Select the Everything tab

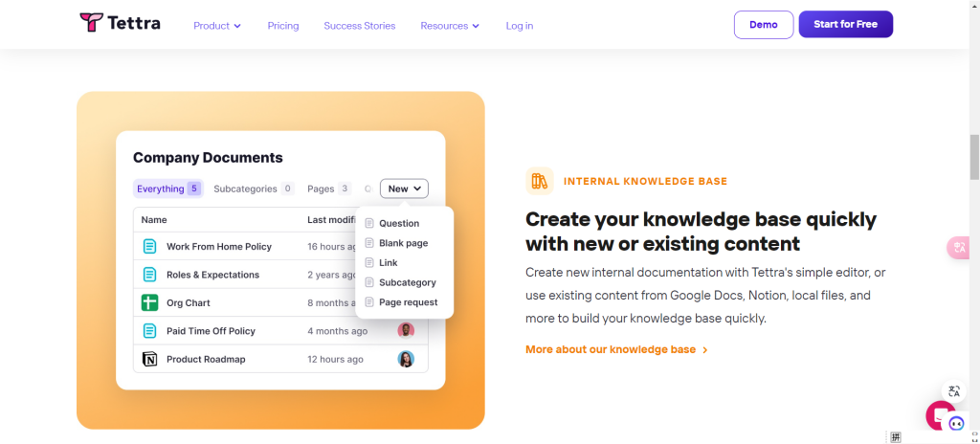167,189
